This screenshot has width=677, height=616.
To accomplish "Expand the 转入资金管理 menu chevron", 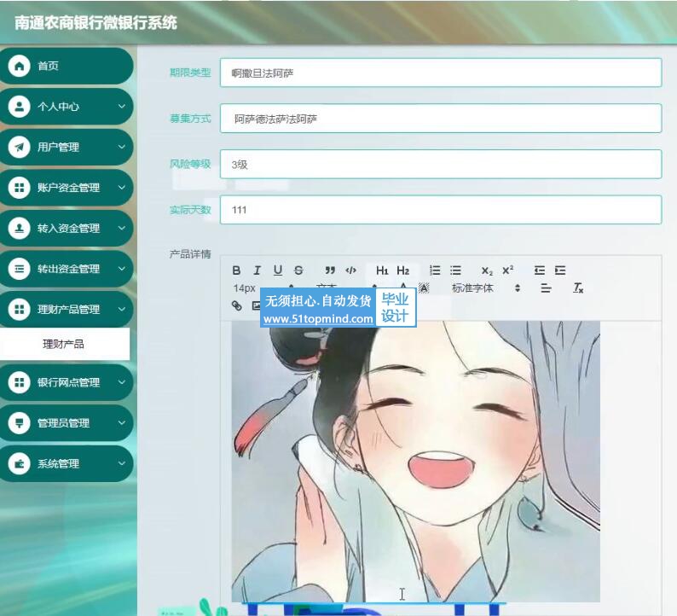I will [x=122, y=228].
